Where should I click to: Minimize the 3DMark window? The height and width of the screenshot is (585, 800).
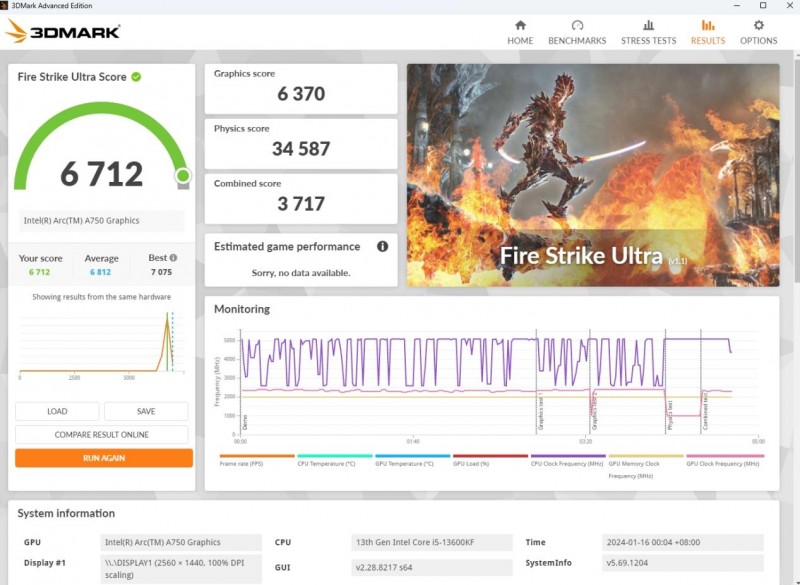(737, 6)
